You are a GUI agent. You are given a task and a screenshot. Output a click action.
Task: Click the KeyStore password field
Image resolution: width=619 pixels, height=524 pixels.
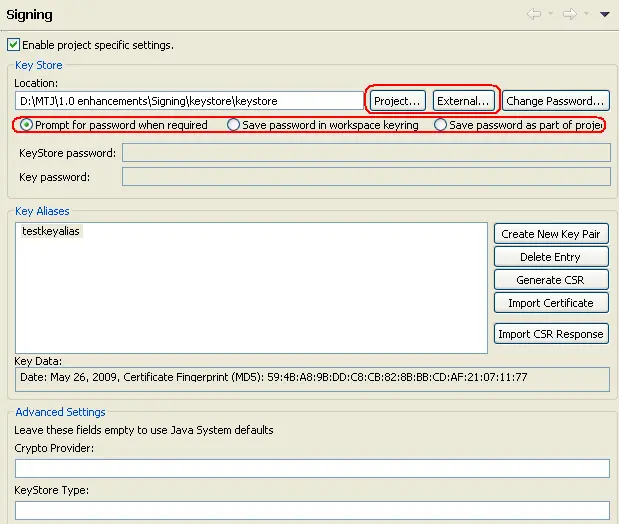366,153
